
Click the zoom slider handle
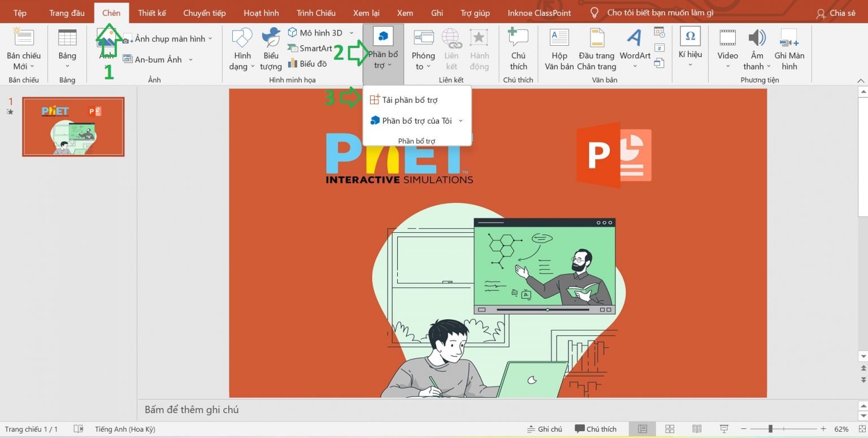(770, 429)
